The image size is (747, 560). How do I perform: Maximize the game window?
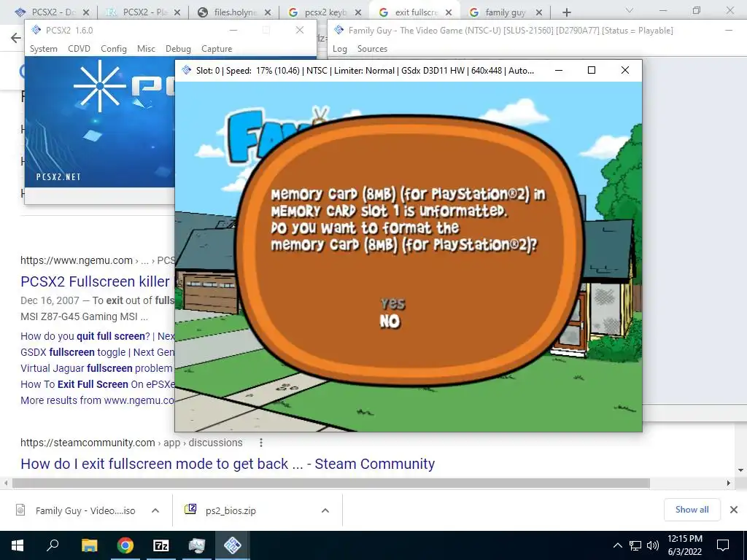pos(591,71)
